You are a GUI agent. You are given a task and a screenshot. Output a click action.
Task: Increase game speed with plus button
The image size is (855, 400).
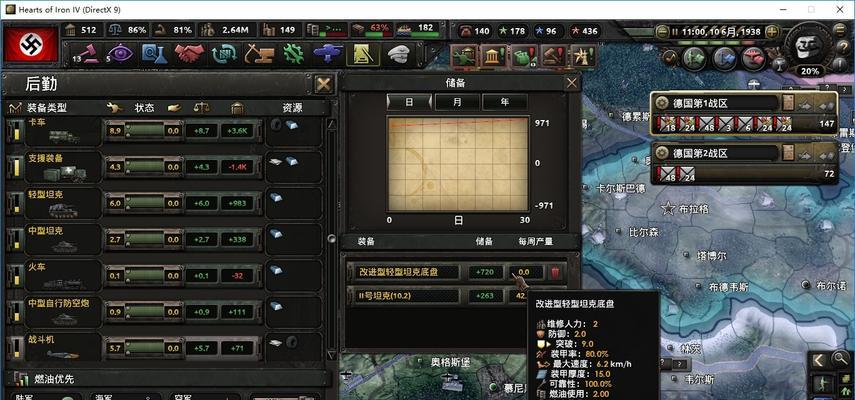pyautogui.click(x=774, y=31)
